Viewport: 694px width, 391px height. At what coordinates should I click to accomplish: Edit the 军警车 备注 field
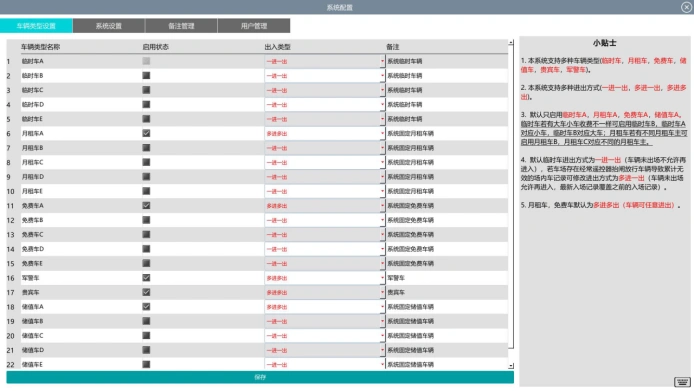447,278
